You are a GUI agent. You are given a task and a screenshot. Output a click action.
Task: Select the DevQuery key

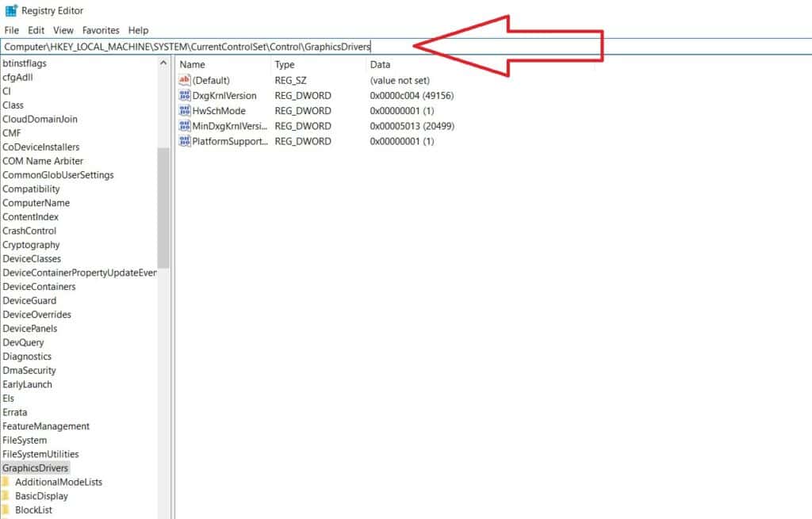pos(23,342)
